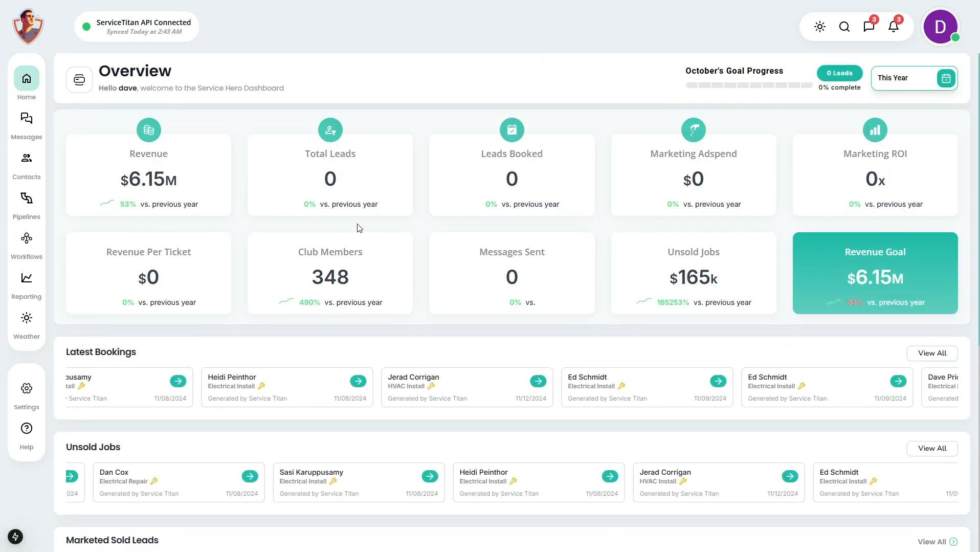Open the notifications bell

tap(894, 27)
